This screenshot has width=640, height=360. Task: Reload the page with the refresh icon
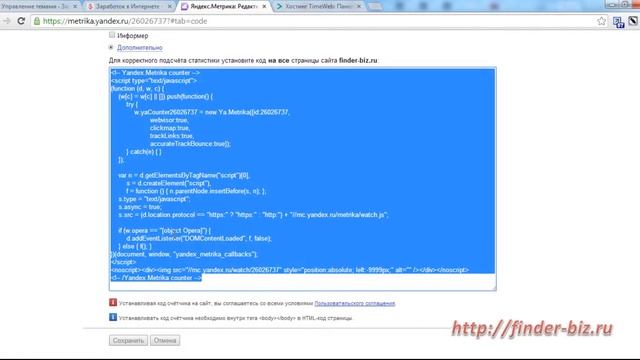click(21, 21)
